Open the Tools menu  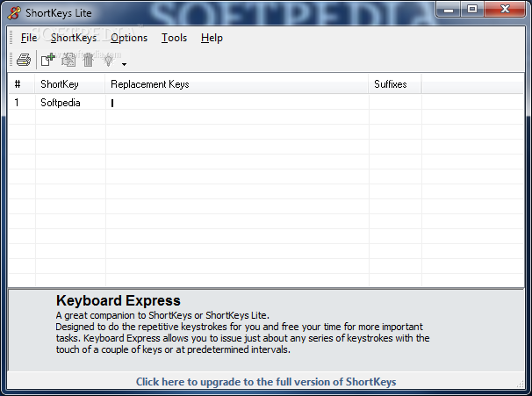(x=174, y=38)
